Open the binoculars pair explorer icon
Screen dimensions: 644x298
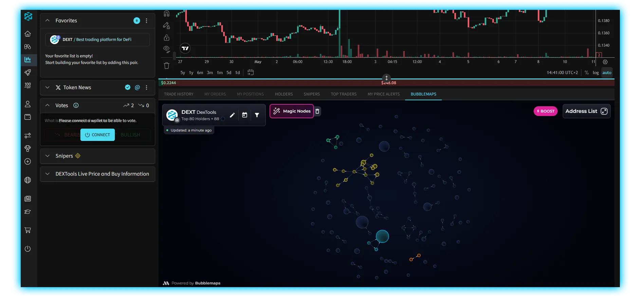pos(28,46)
